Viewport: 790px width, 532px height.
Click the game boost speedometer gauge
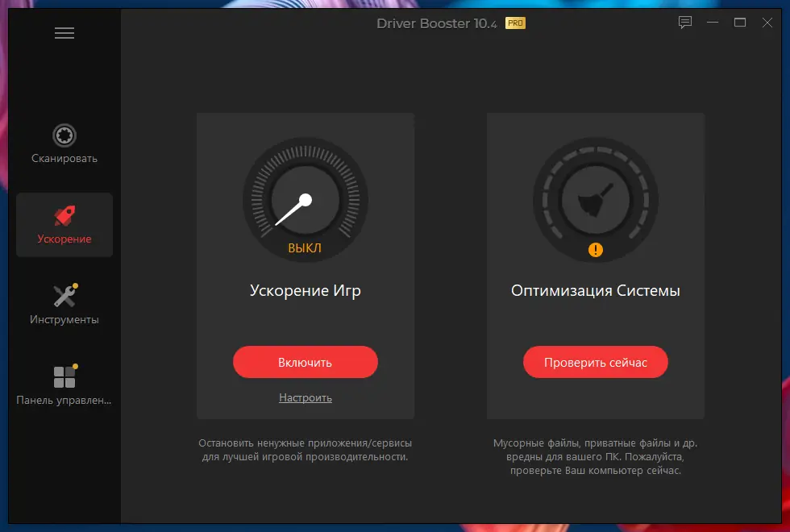(x=306, y=200)
